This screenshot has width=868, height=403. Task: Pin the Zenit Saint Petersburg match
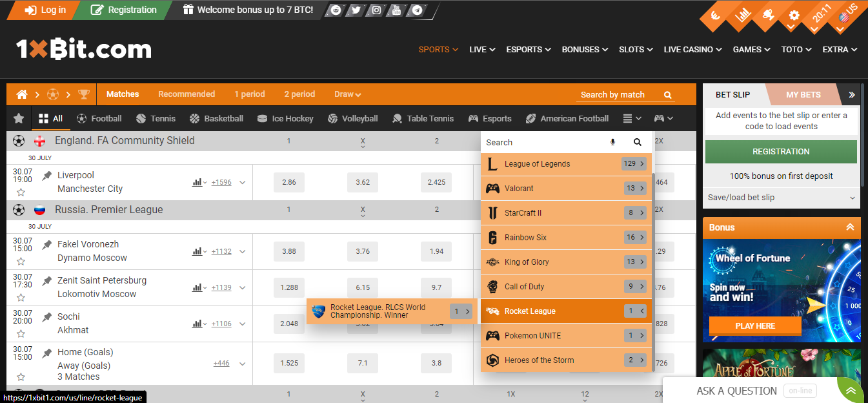point(46,281)
